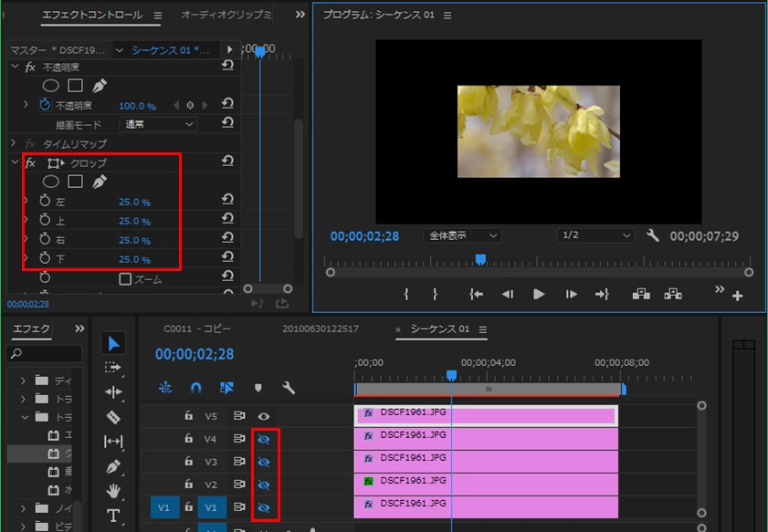Viewport: 768px width, 532px height.
Task: Choose pen mask under 不透明度
Action: [x=100, y=86]
